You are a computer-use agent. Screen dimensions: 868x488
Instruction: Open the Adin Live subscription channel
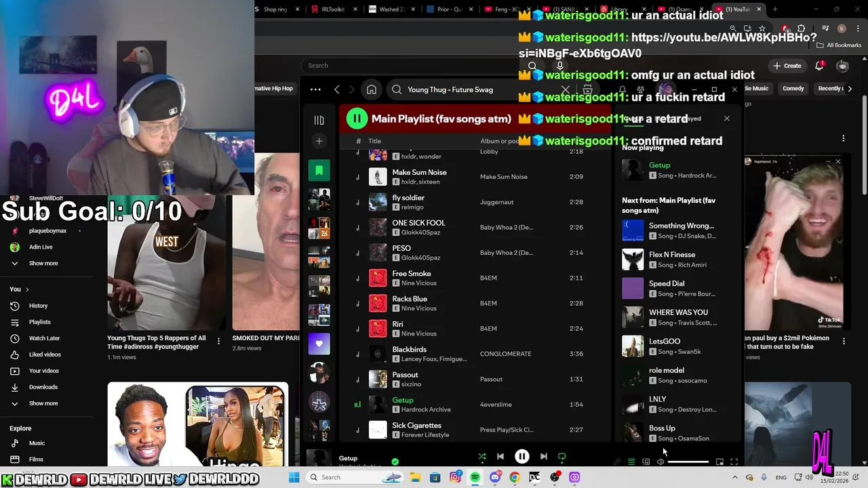pos(41,247)
